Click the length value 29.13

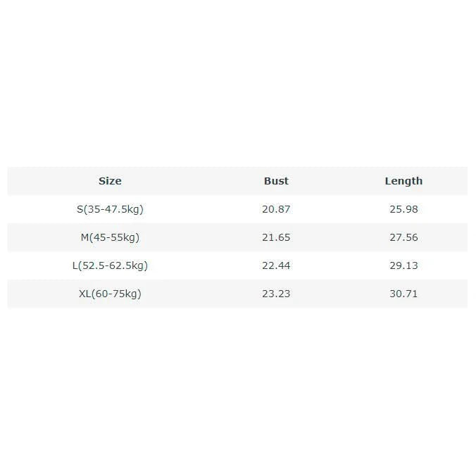click(x=403, y=265)
